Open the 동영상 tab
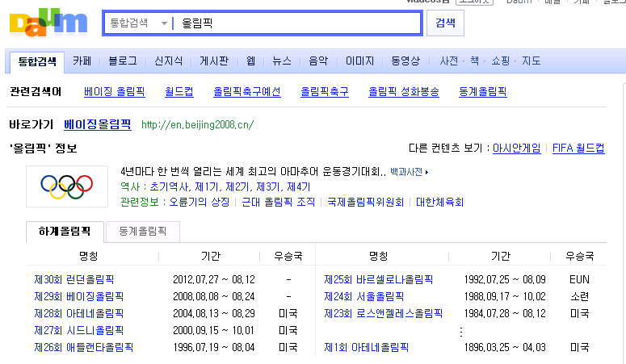 pos(405,61)
